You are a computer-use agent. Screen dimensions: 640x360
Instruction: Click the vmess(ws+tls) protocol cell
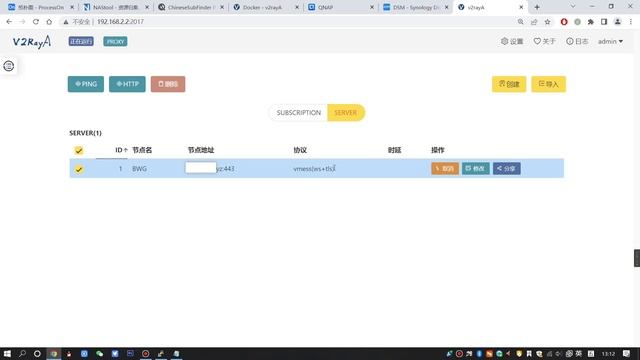pos(314,169)
